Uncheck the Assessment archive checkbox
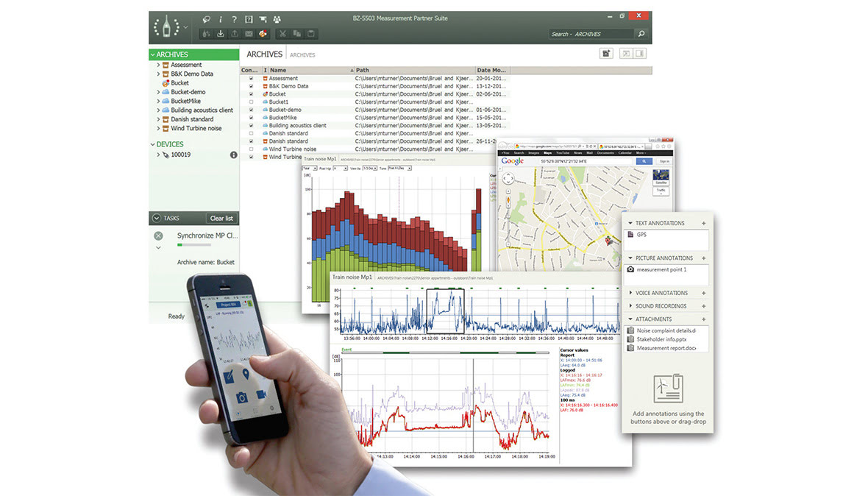868x496 pixels. point(251,78)
